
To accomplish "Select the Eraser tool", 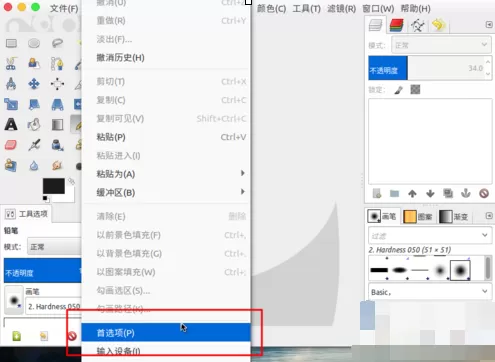I will (x=11, y=145).
